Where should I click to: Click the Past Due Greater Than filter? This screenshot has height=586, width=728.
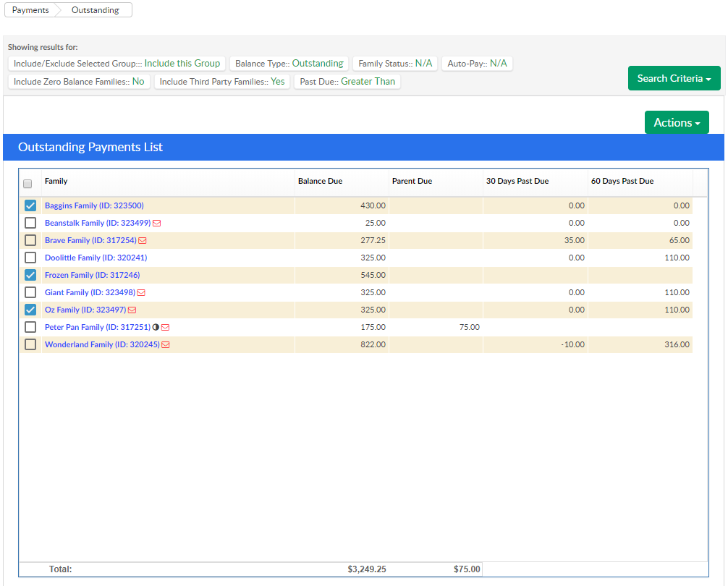coord(347,82)
